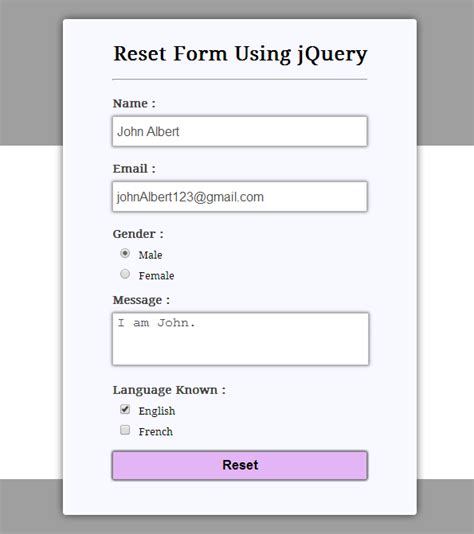Select the Male radio button
Viewport: 474px width, 534px height.
pyautogui.click(x=125, y=253)
